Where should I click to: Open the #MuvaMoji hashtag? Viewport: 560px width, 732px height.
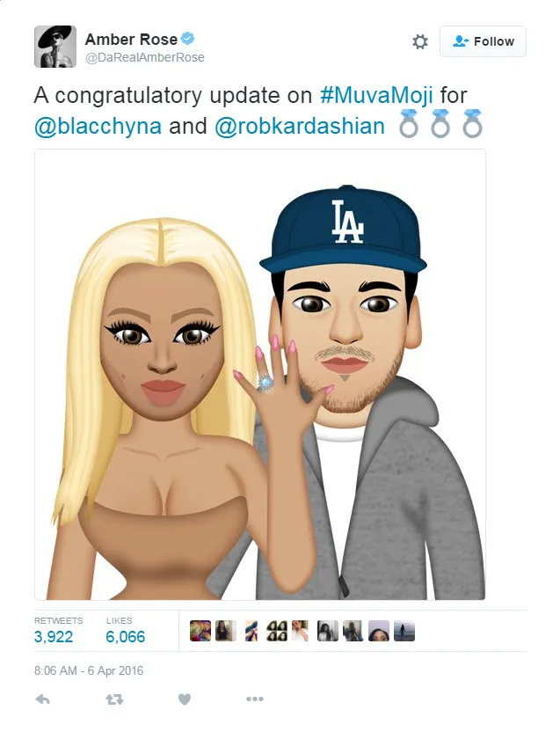(x=376, y=95)
